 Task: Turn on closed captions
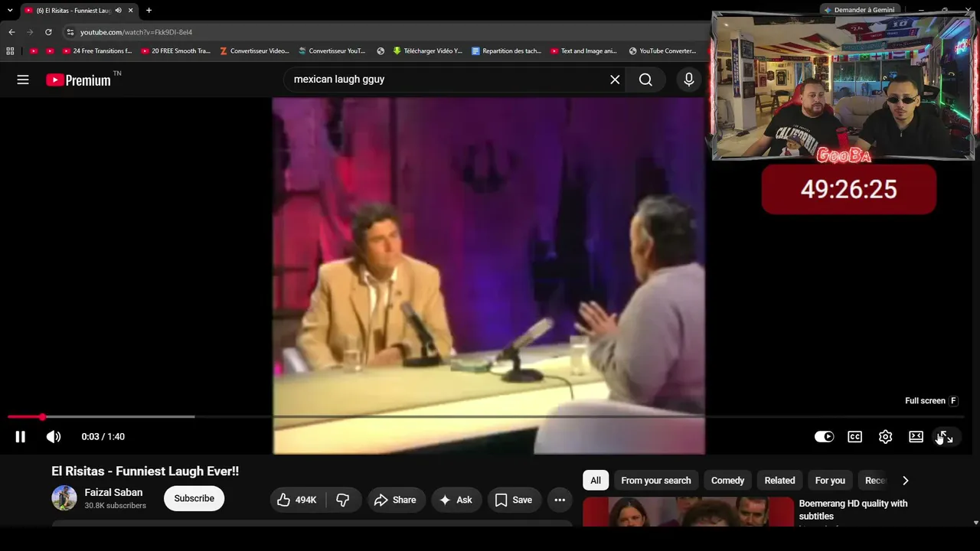click(854, 437)
